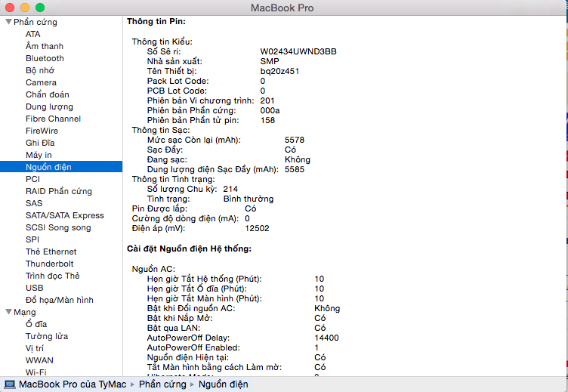Open Ghi Đĩa disc burning item
The width and height of the screenshot is (568, 392).
click(x=40, y=143)
